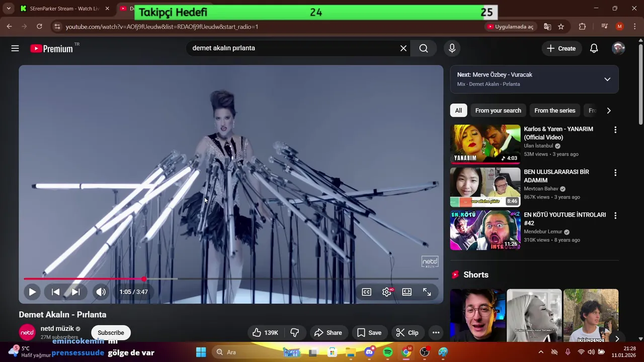Open the netd müzik channel name
Screen dimensions: 644x362
pos(57,329)
